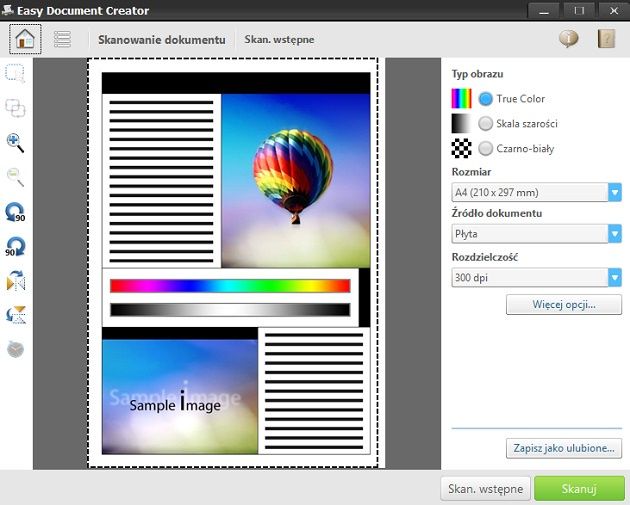Click the Skan. wstępne bottom button
The width and height of the screenshot is (630, 505).
point(485,489)
